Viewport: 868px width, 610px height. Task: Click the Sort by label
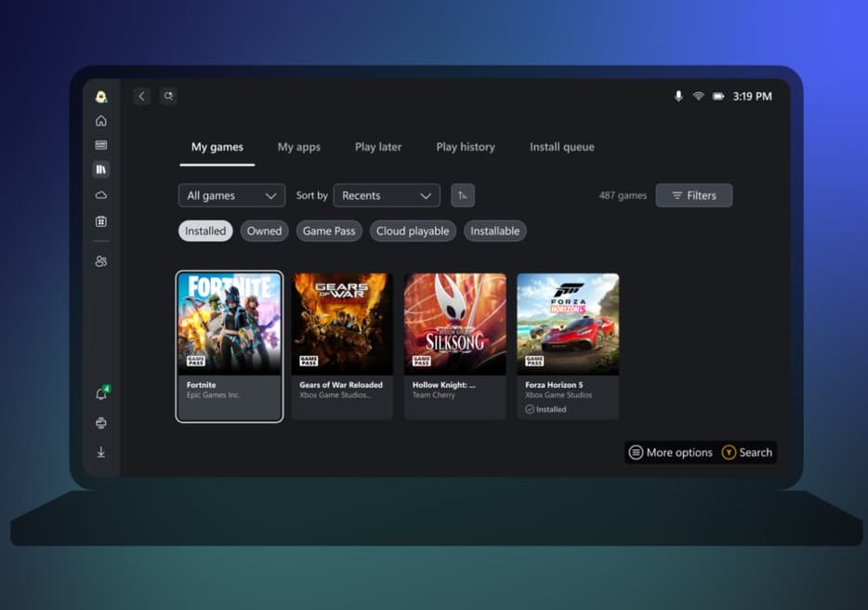(x=311, y=195)
